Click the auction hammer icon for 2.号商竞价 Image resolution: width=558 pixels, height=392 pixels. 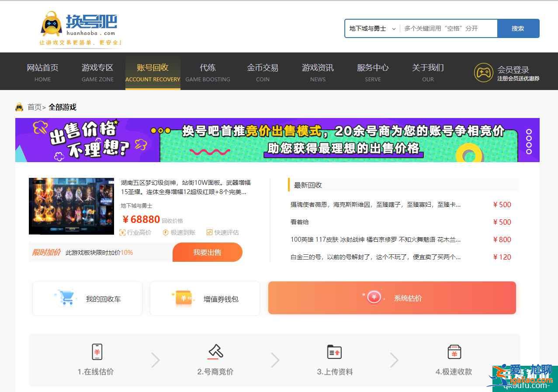(215, 351)
